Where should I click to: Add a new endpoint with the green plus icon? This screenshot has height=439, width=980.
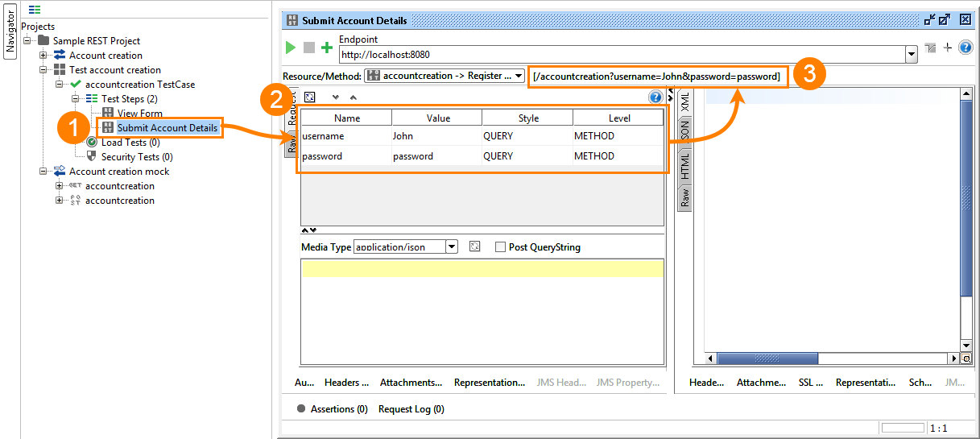327,48
